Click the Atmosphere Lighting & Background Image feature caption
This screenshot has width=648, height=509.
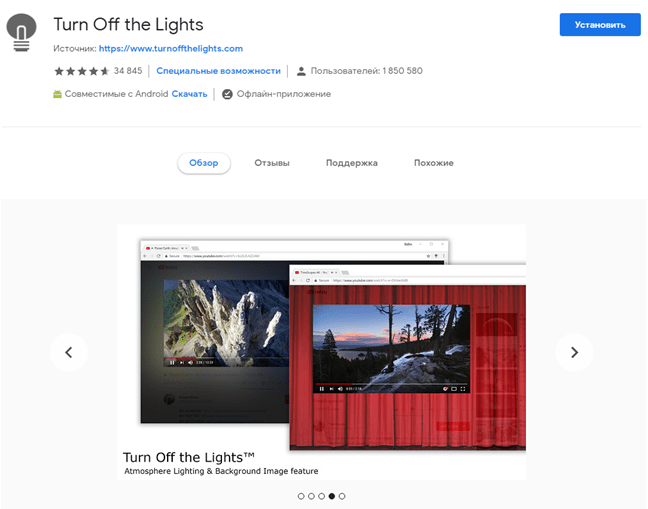[221, 471]
